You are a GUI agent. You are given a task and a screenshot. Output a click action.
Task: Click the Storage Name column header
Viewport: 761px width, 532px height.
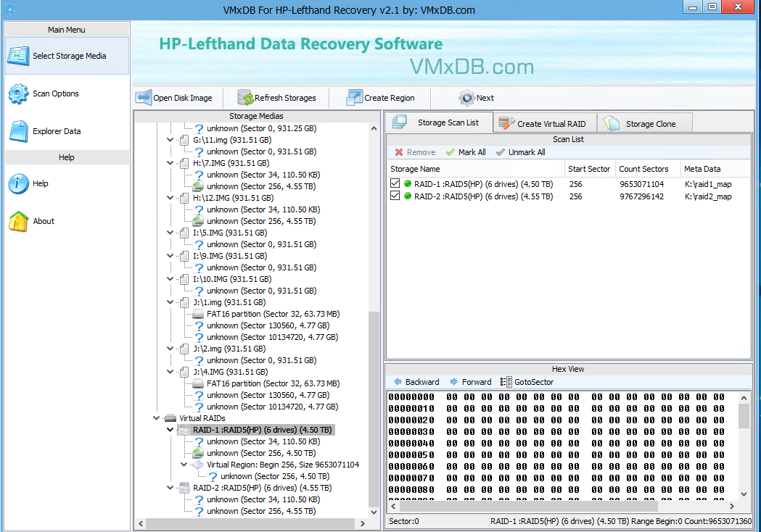(x=476, y=169)
